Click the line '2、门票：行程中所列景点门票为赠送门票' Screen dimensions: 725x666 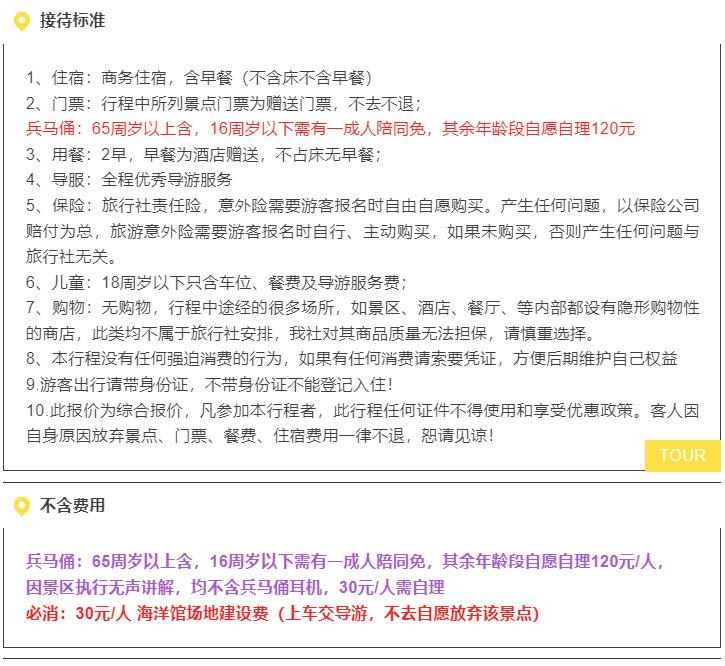click(x=224, y=104)
